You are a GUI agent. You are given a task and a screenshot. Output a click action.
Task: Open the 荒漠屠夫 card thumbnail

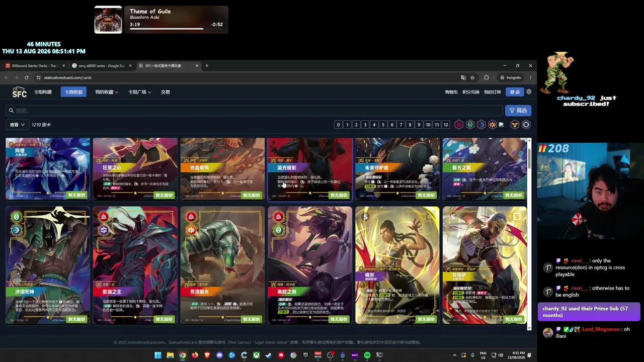222,265
